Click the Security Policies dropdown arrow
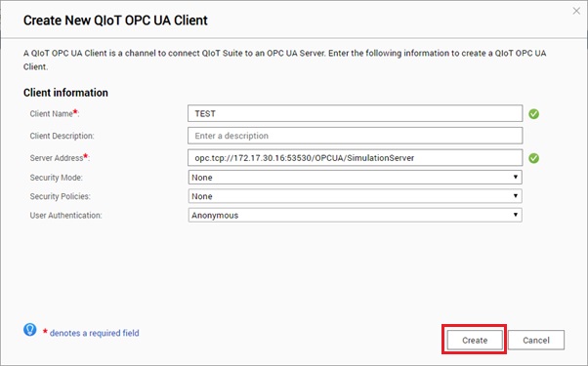Image resolution: width=588 pixels, height=366 pixels. pos(516,195)
